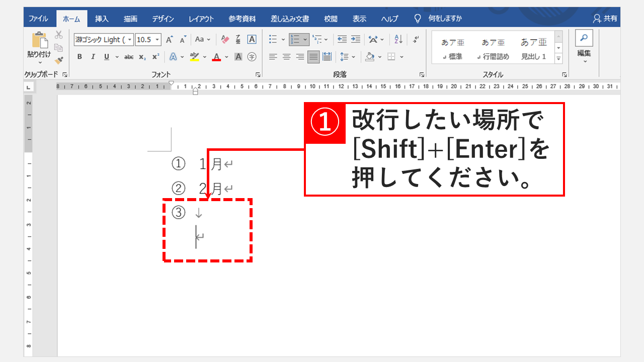
Task: Show or hide editing marks
Action: click(x=416, y=39)
